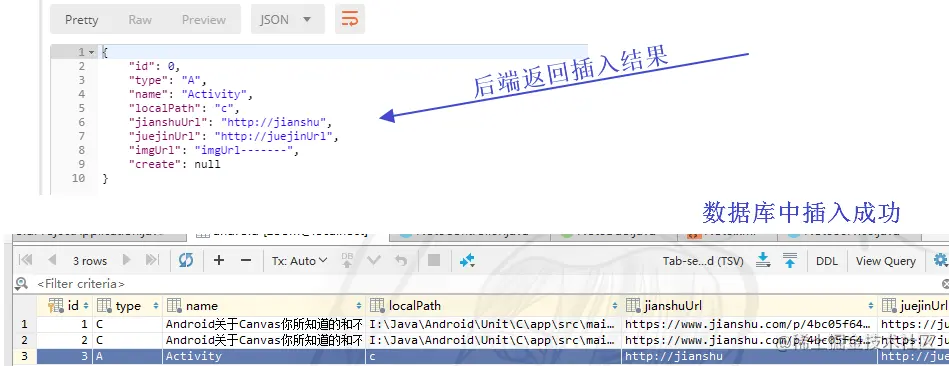Click the "jianshuUrl" line in JSON response
This screenshot has height=366, width=949.
231,122
